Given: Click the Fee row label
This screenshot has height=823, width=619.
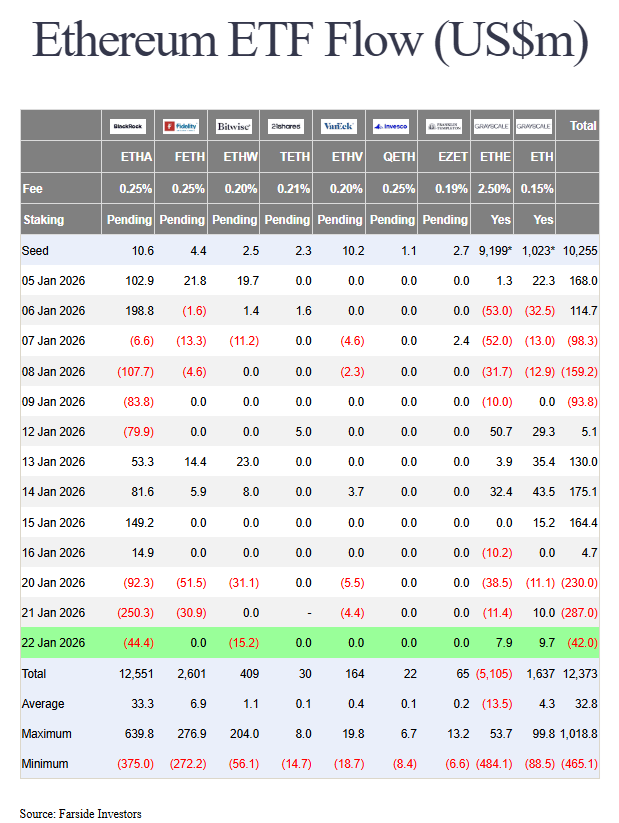Looking at the screenshot, I should coord(32,188).
